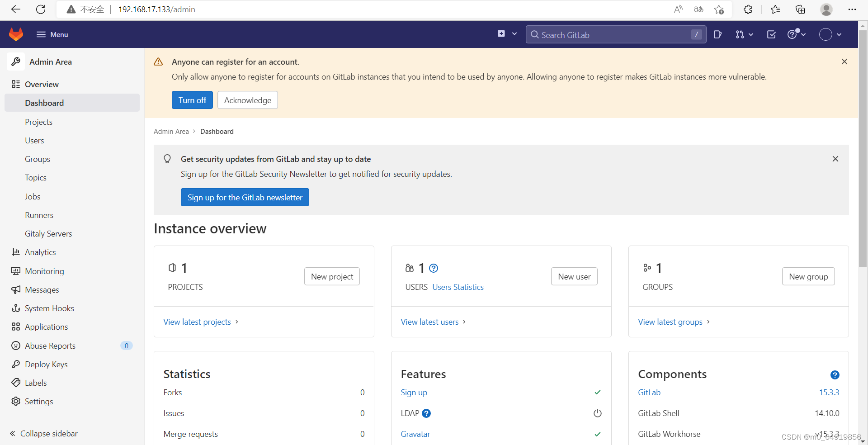
Task: Expand the Help dropdown chevron
Action: point(803,34)
